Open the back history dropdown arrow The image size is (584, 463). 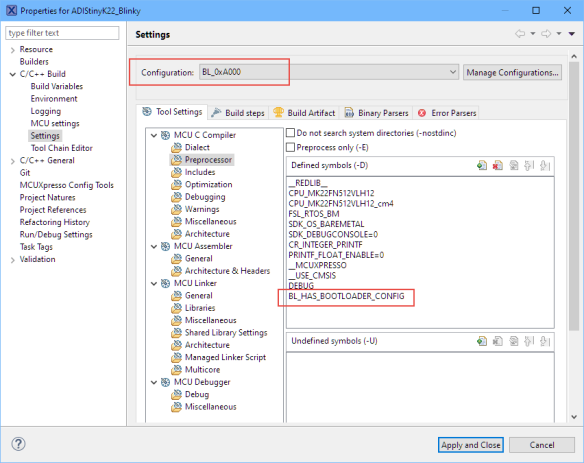pyautogui.click(x=533, y=34)
